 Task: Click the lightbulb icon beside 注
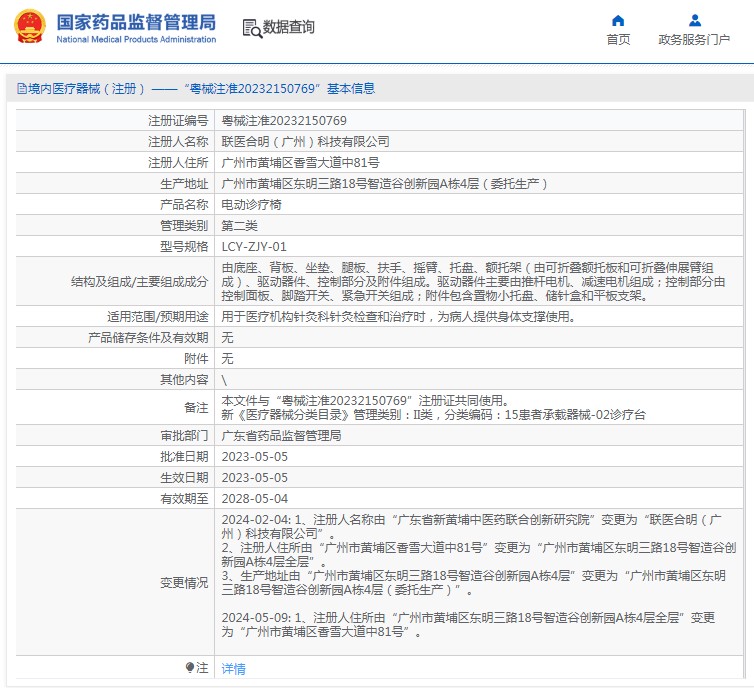tap(190, 667)
